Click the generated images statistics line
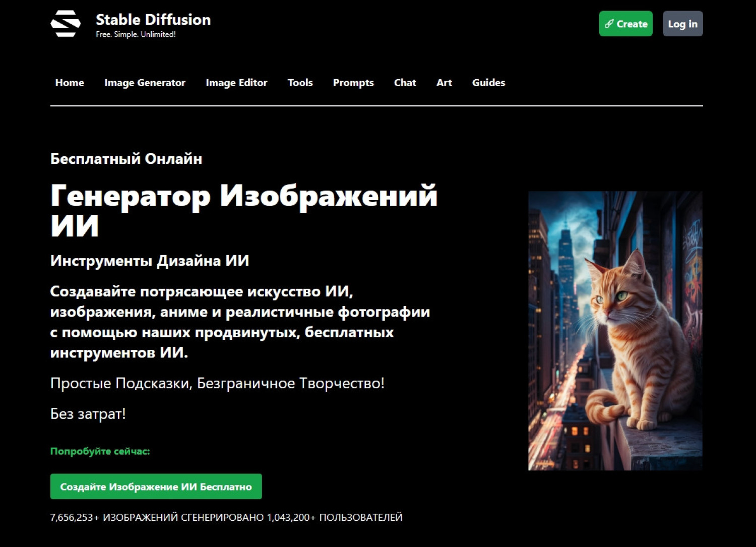 coord(226,517)
